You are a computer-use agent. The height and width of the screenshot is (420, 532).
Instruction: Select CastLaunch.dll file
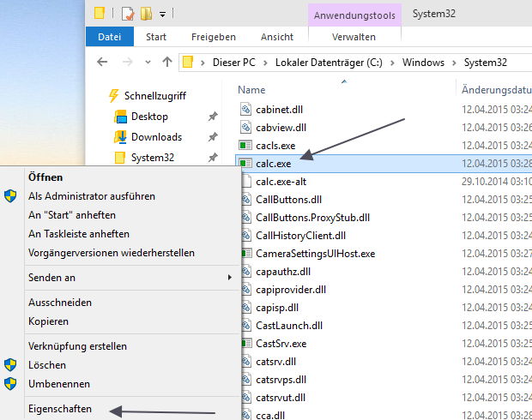pos(289,326)
